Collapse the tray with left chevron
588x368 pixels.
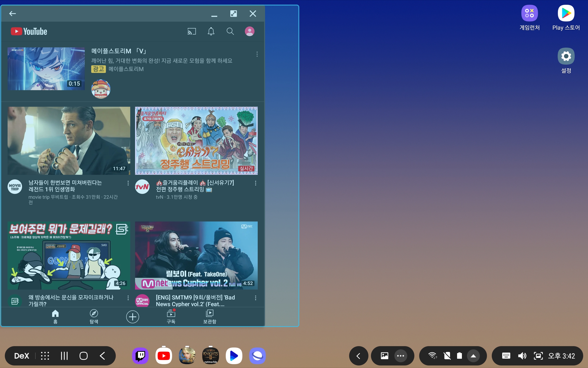coord(358,356)
